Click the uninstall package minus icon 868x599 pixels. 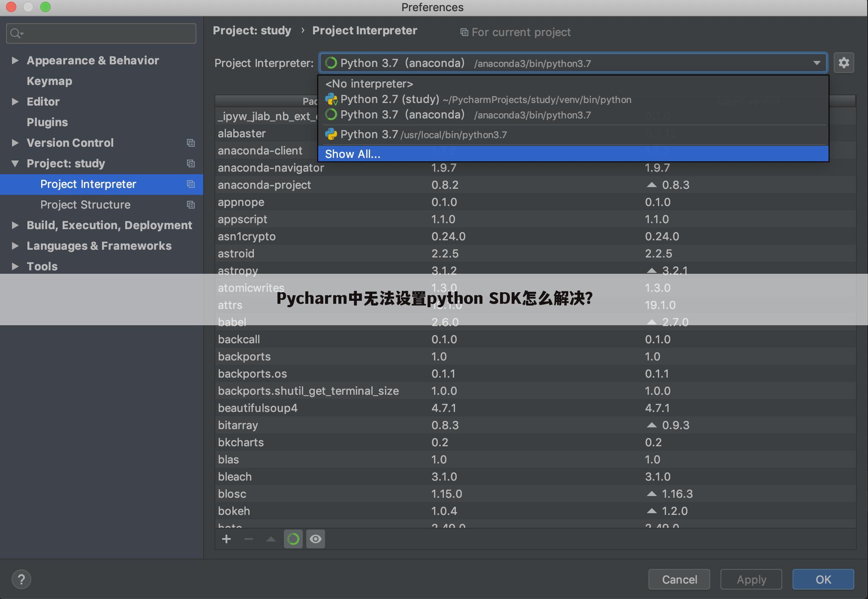click(x=249, y=539)
